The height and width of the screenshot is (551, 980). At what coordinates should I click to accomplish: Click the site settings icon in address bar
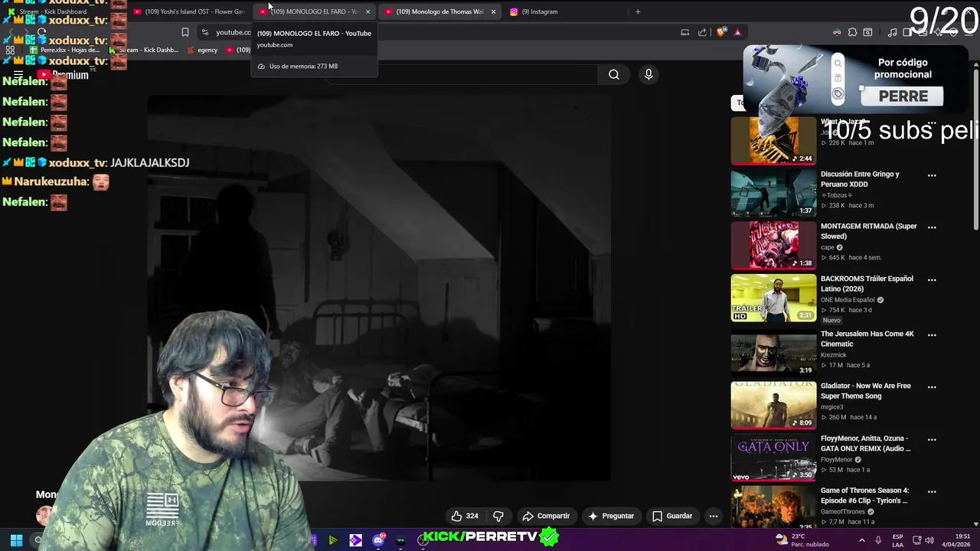tap(204, 32)
